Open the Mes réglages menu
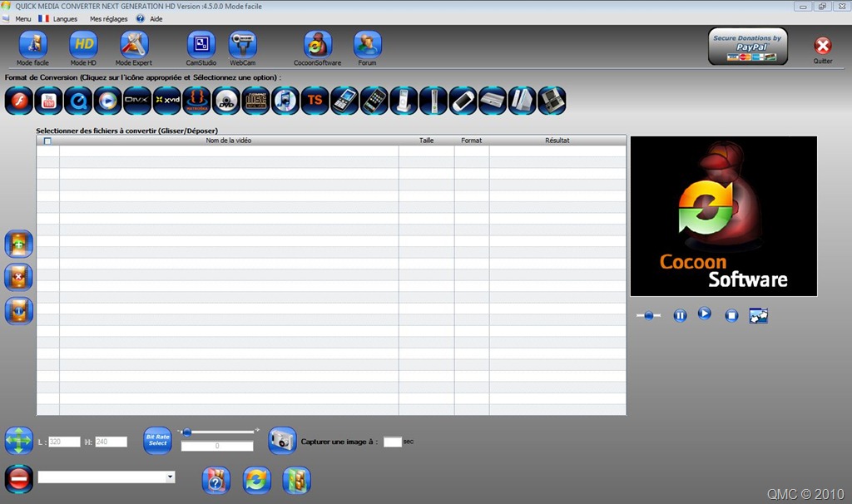 (x=109, y=18)
